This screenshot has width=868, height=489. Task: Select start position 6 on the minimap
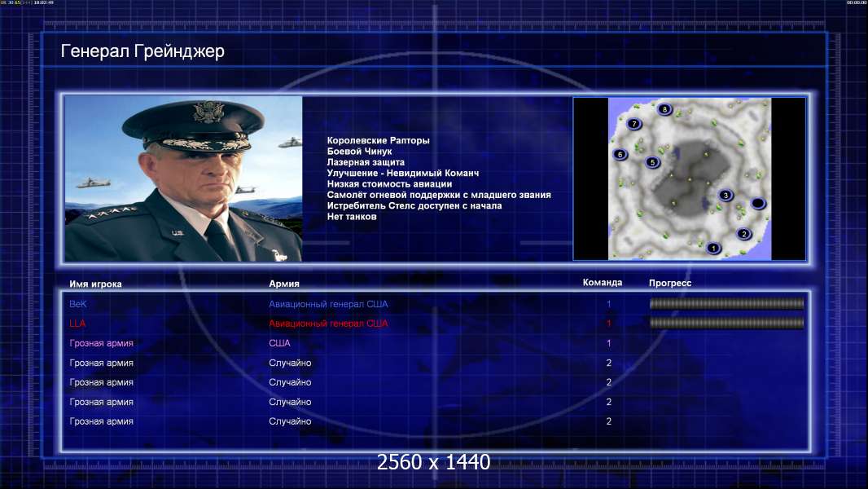[x=620, y=155]
